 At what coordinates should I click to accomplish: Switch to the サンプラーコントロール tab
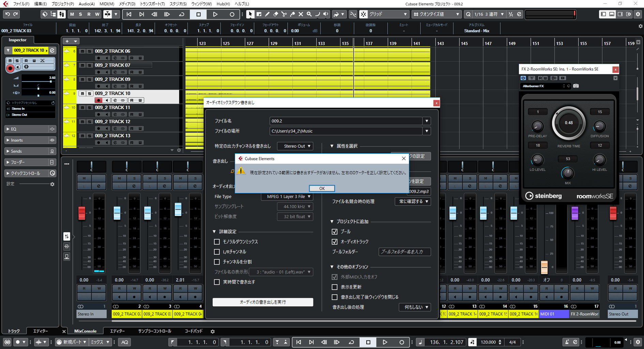[x=154, y=331]
